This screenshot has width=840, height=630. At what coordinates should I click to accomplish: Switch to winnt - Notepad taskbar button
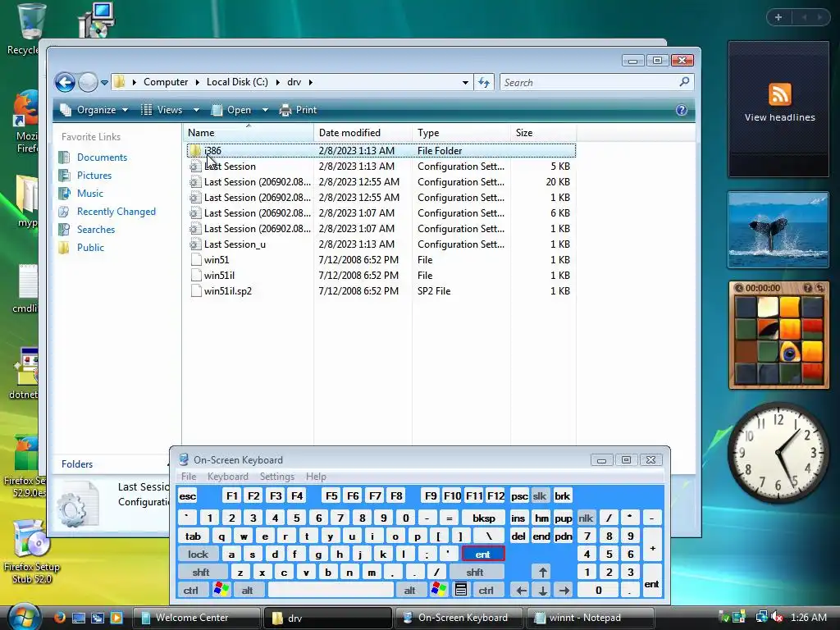click(x=591, y=618)
